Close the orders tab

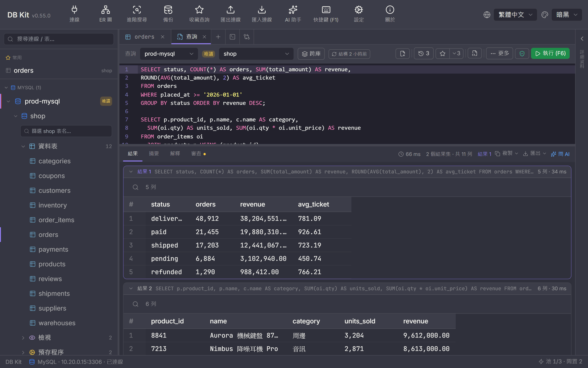162,37
